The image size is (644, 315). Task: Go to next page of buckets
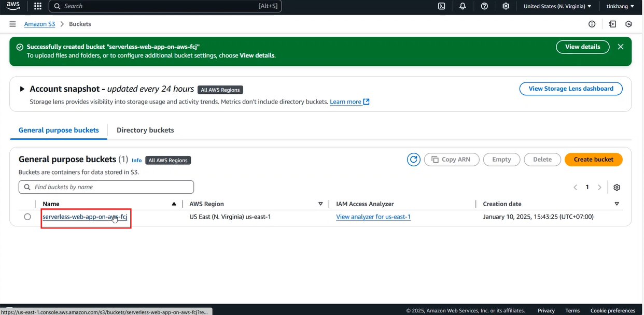[599, 188]
